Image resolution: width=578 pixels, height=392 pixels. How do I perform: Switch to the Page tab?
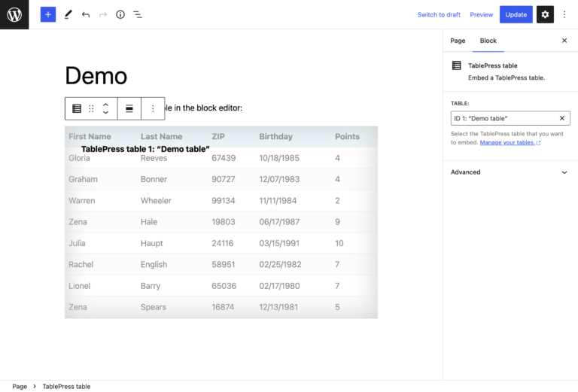pos(458,41)
